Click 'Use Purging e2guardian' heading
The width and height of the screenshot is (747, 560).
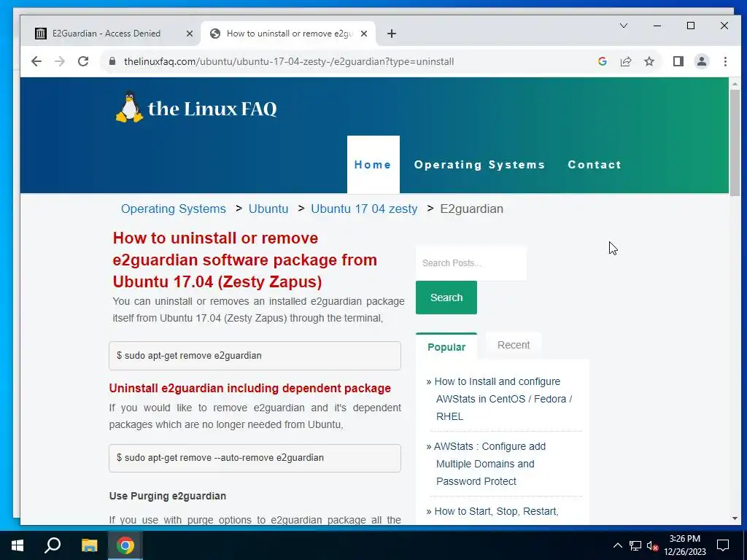tap(167, 496)
